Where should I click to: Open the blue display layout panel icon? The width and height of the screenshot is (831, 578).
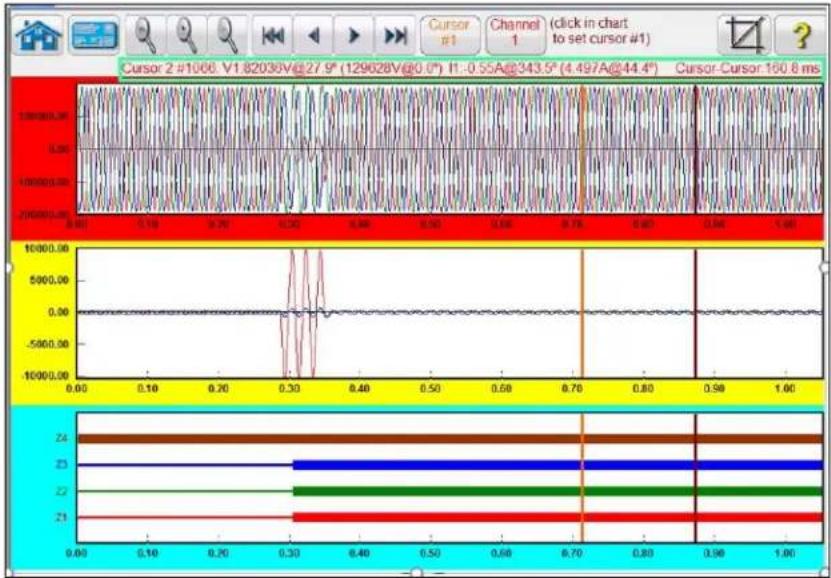pos(94,36)
